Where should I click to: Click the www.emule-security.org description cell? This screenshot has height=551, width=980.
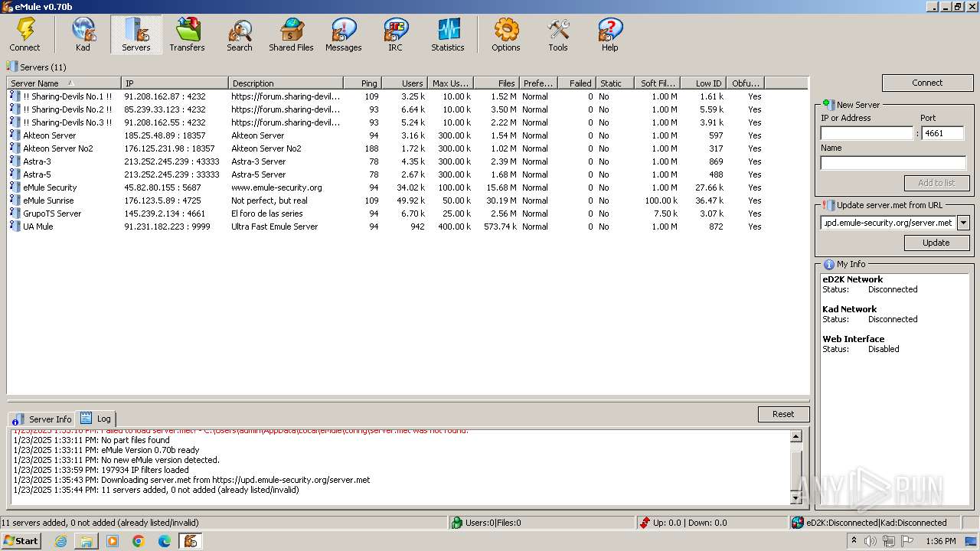pyautogui.click(x=276, y=187)
